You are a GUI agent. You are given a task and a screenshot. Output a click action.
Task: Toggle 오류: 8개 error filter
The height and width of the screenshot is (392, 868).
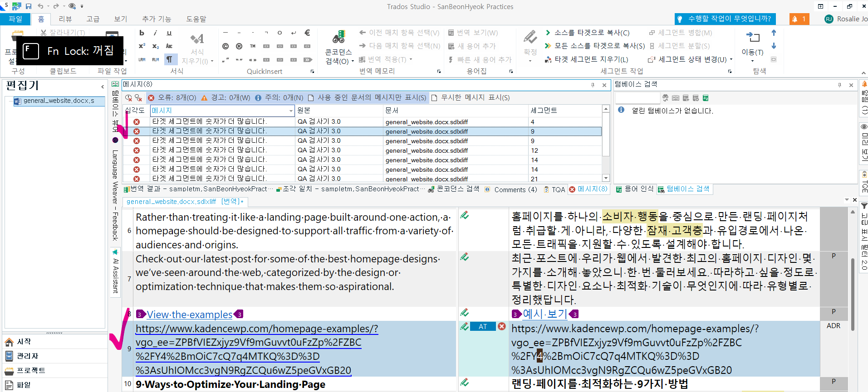(x=172, y=98)
